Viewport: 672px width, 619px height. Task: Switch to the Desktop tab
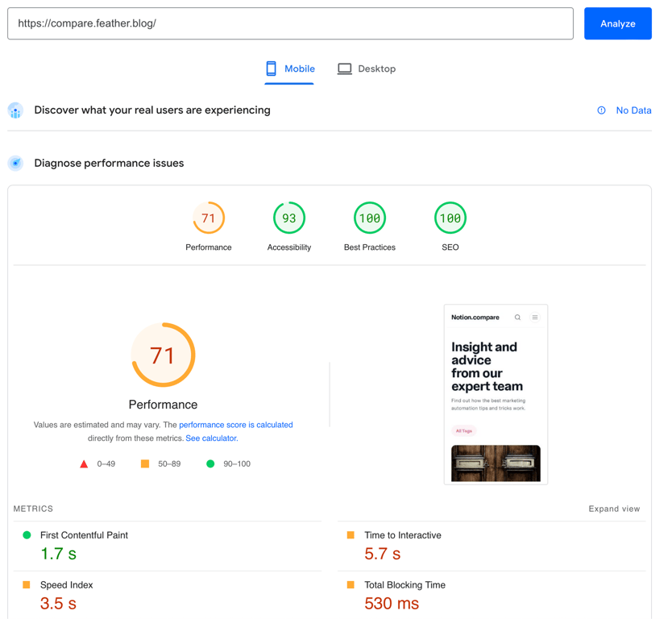pyautogui.click(x=367, y=69)
